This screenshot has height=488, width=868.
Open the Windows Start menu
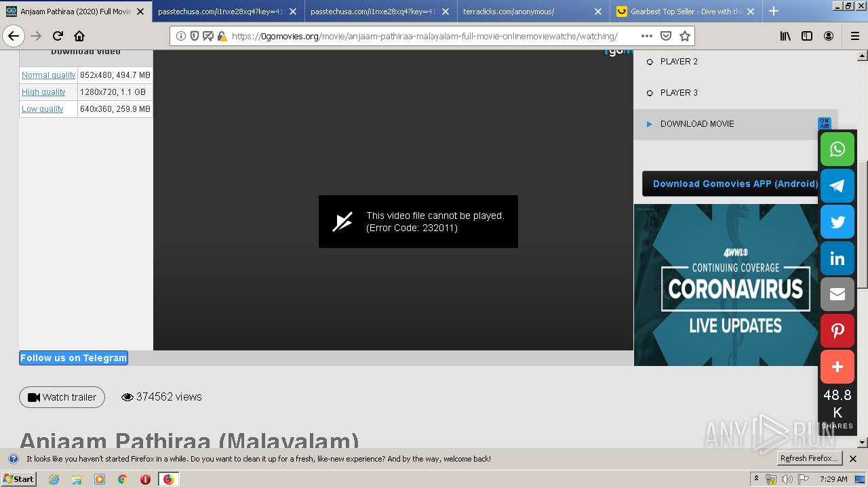(18, 479)
